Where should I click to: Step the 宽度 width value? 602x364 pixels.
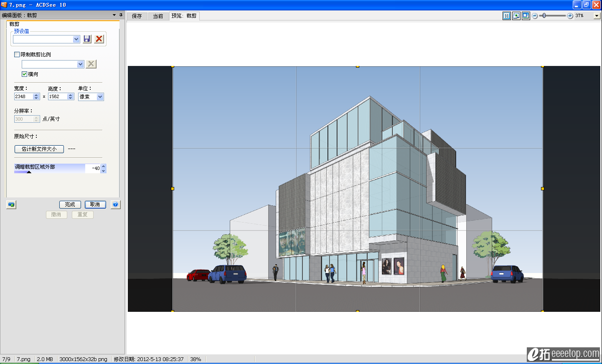click(x=36, y=96)
